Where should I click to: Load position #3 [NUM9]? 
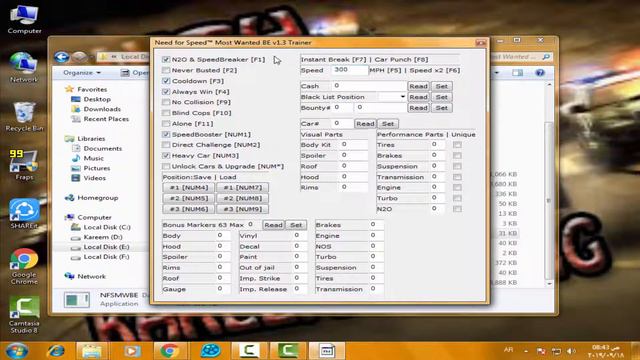242,209
